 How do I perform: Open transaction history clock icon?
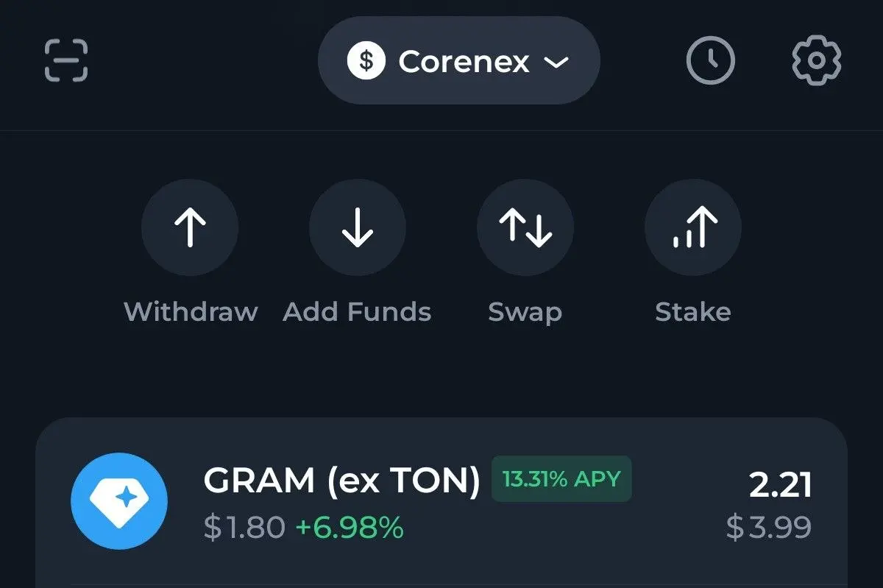tap(710, 60)
